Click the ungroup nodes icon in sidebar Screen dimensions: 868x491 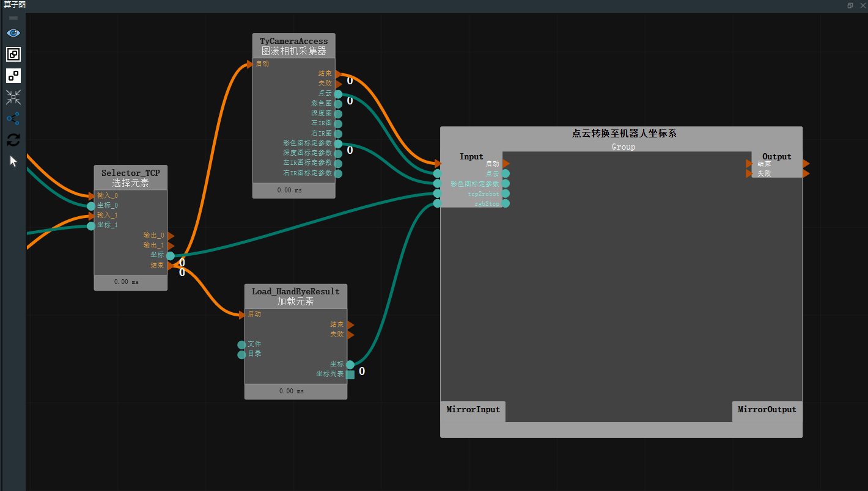coord(13,76)
